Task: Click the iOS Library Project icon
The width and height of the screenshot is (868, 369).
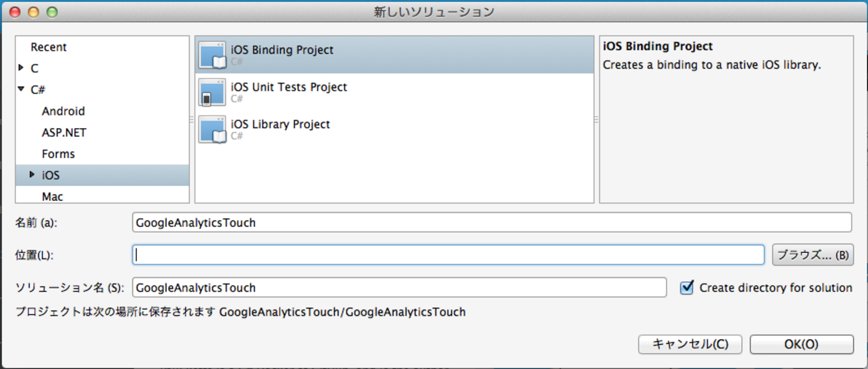Action: point(213,129)
